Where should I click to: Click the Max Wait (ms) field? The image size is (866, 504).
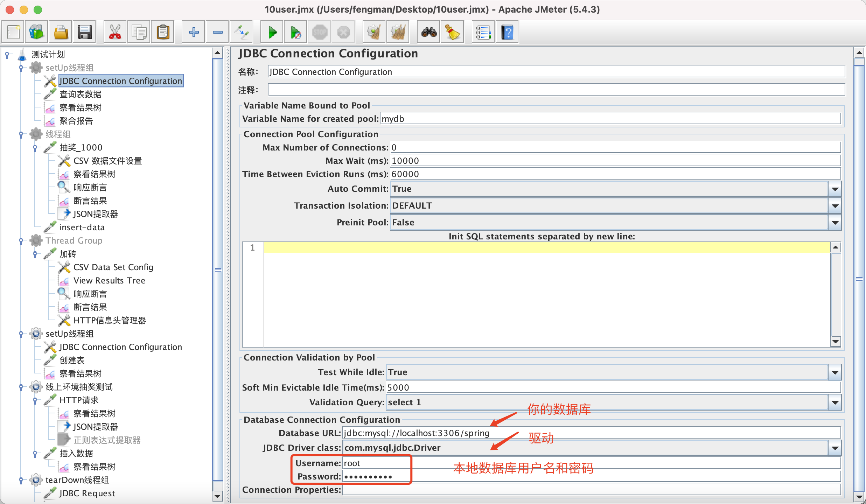tap(615, 161)
